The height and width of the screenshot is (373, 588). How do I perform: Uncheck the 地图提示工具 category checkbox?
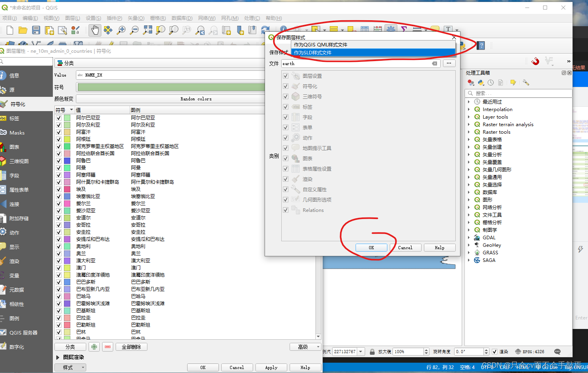point(285,148)
